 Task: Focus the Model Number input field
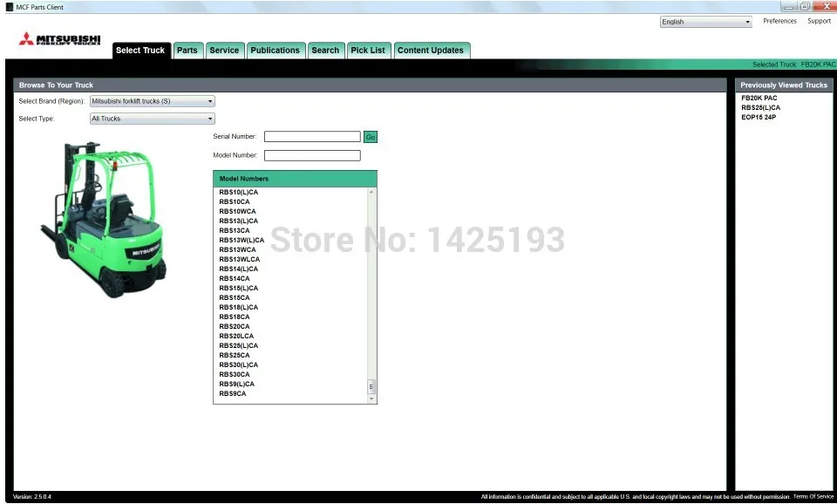click(312, 155)
